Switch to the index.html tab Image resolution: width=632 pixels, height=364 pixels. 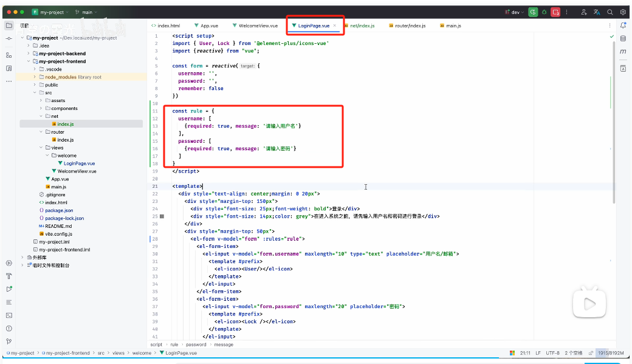coord(166,26)
